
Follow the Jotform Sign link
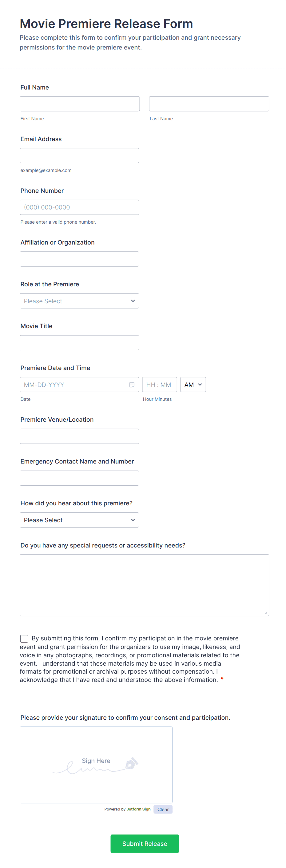(138, 809)
